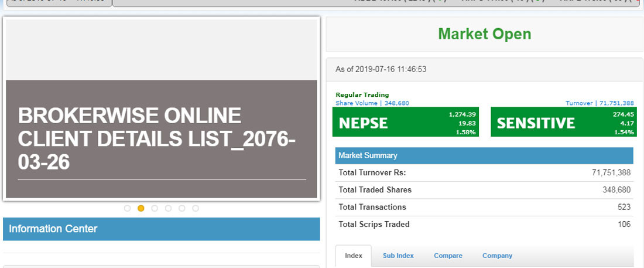
Task: Click the 523 transactions value
Action: pyautogui.click(x=624, y=207)
